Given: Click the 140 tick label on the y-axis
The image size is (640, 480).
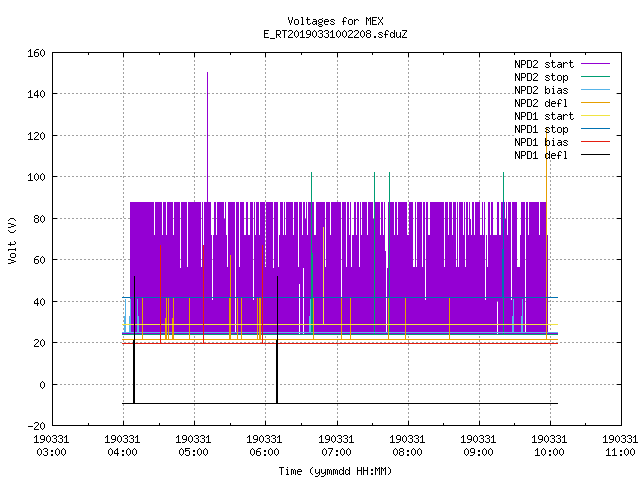Looking at the screenshot, I should point(36,94).
